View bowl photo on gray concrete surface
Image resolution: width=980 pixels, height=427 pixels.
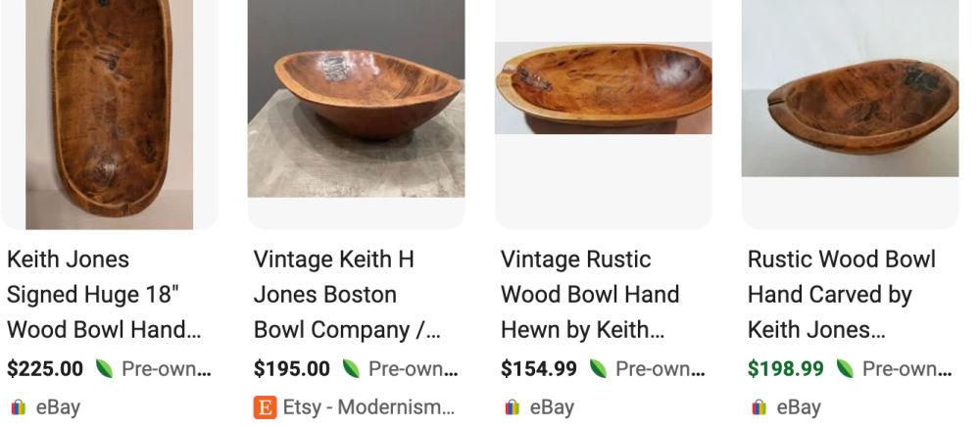coord(356,98)
